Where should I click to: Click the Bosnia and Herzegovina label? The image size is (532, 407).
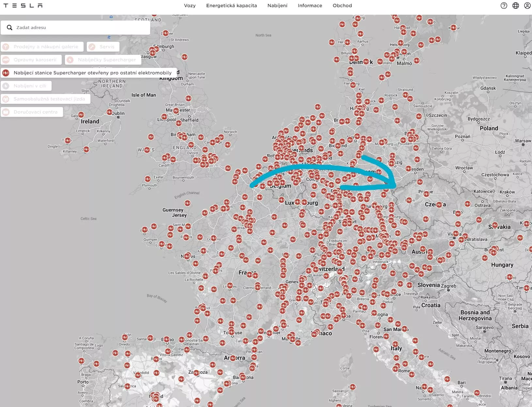pyautogui.click(x=475, y=315)
